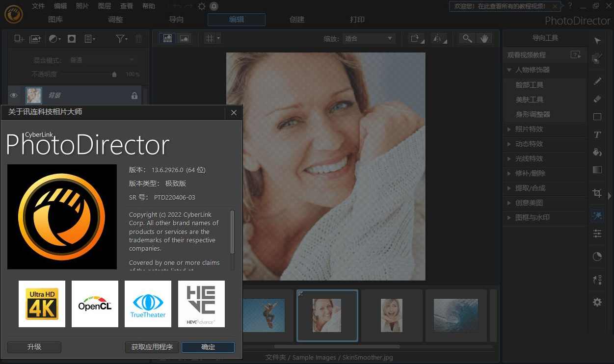Choose the Gradient tool
The image size is (614, 364).
pyautogui.click(x=597, y=170)
